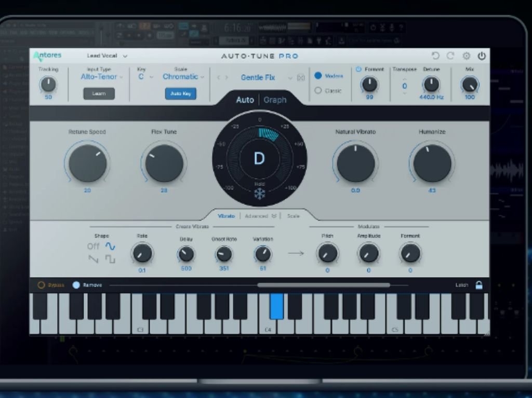Click the Antares logo
Image resolution: width=532 pixels, height=398 pixels.
tap(47, 56)
